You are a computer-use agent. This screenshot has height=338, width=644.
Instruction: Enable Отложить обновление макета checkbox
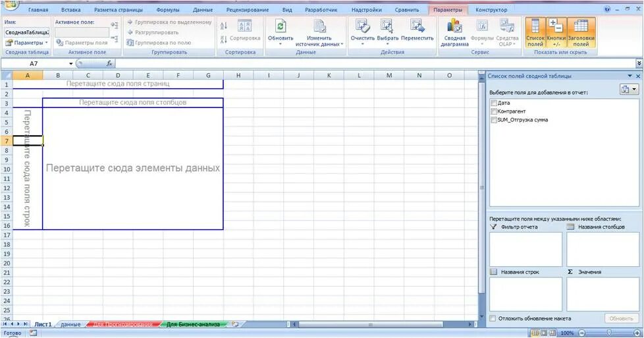click(493, 318)
